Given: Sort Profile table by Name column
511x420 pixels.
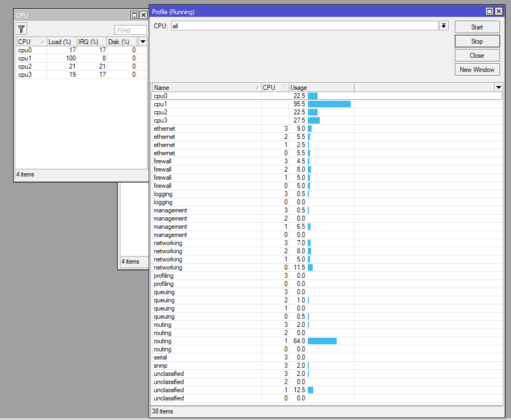Looking at the screenshot, I should [x=206, y=87].
